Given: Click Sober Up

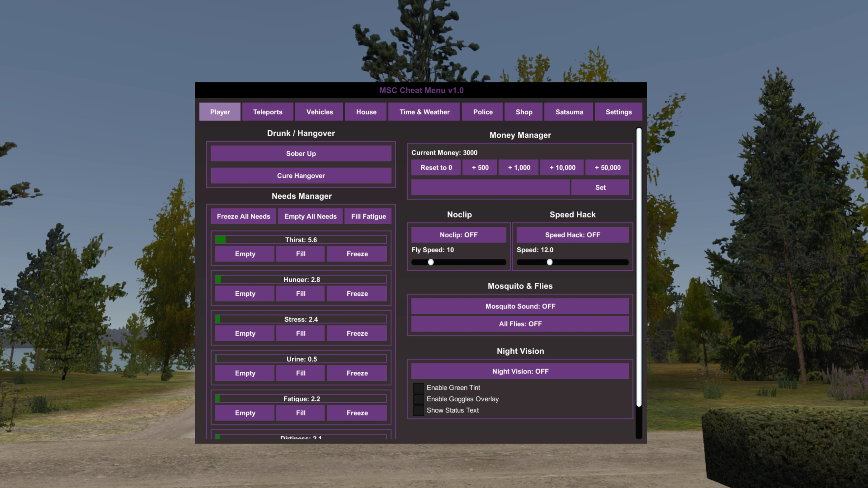Looking at the screenshot, I should (301, 153).
